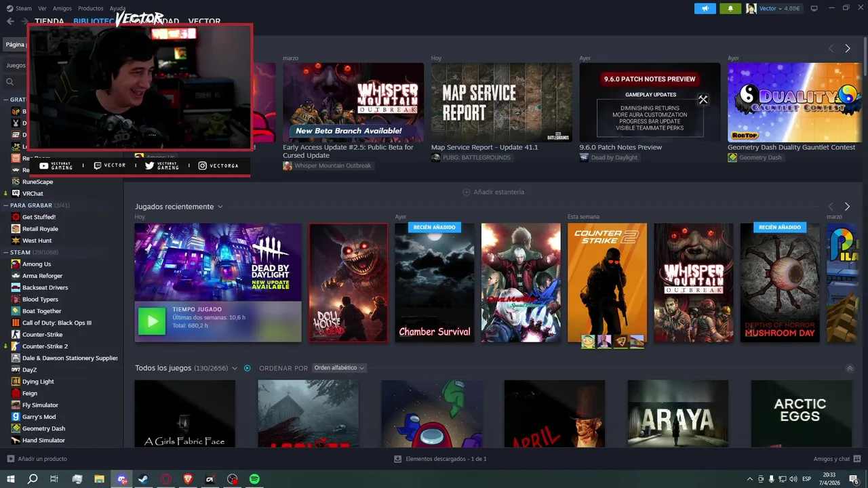Open the Orden alfabético sort dropdown
Image resolution: width=868 pixels, height=488 pixels.
coord(339,368)
